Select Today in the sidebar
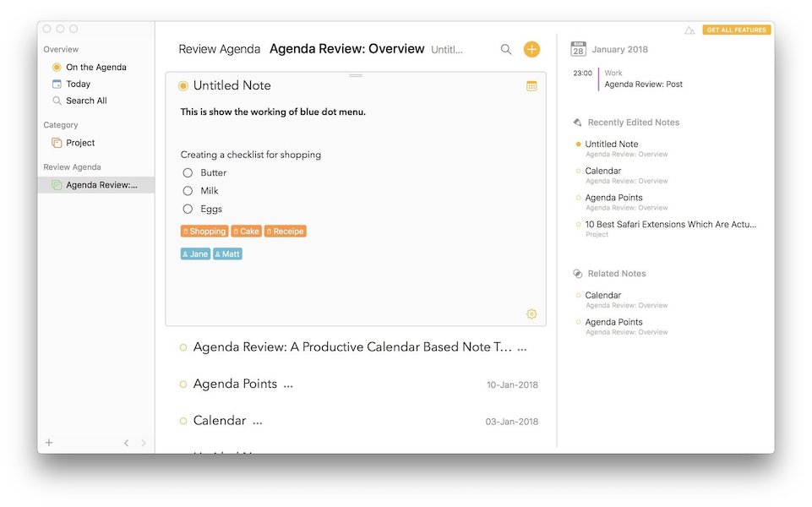The width and height of the screenshot is (812, 507). [78, 84]
